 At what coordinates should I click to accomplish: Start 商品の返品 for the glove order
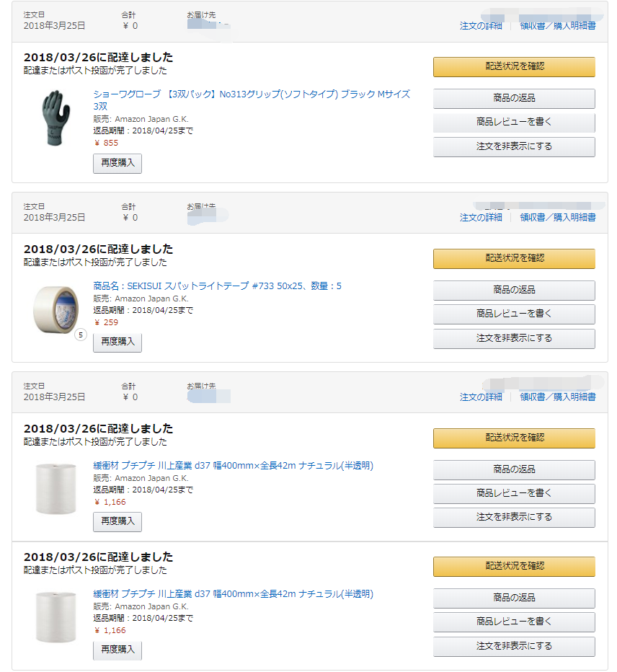click(x=513, y=99)
